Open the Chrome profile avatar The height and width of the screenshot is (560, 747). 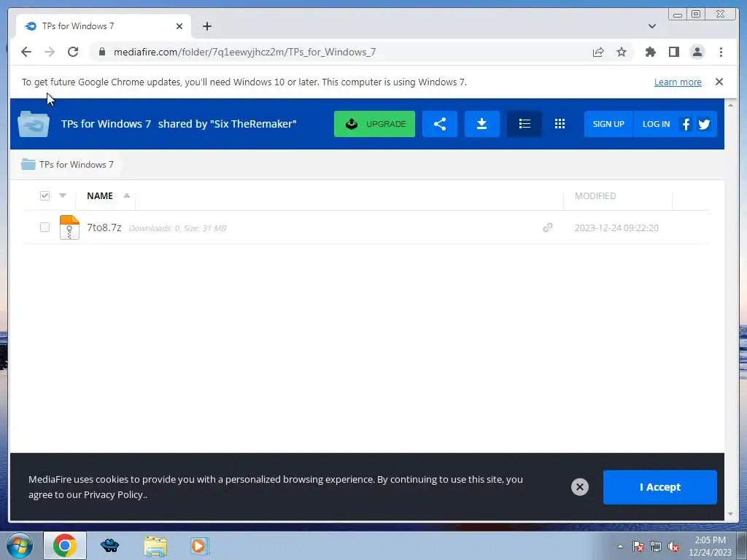(x=697, y=52)
